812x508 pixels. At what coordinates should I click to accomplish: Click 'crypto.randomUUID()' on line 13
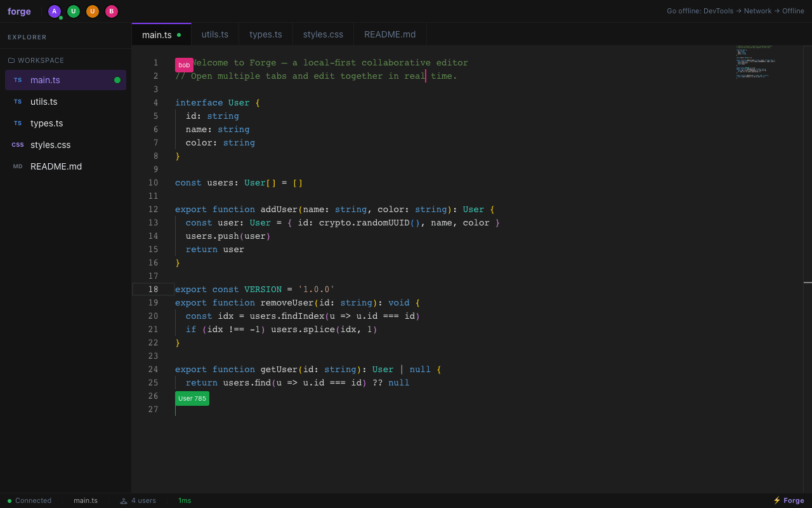point(370,223)
